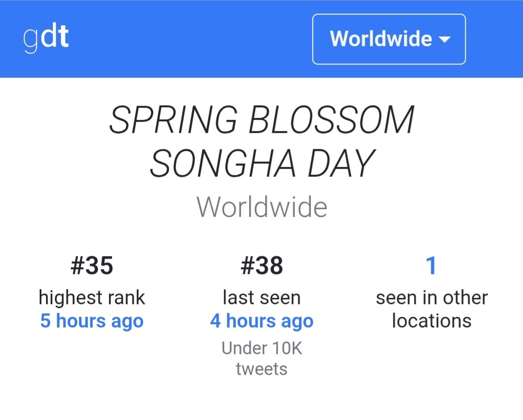Click the gray Worldwide subtitle
Screen dimensions: 523x420
click(262, 207)
